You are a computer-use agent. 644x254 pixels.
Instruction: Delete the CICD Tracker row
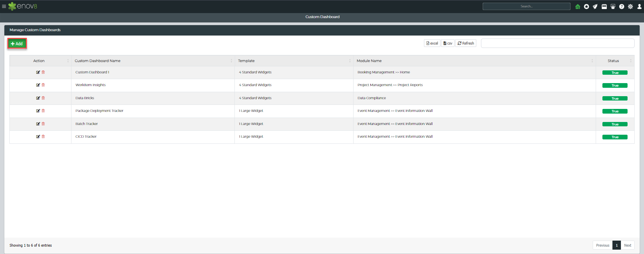click(43, 136)
